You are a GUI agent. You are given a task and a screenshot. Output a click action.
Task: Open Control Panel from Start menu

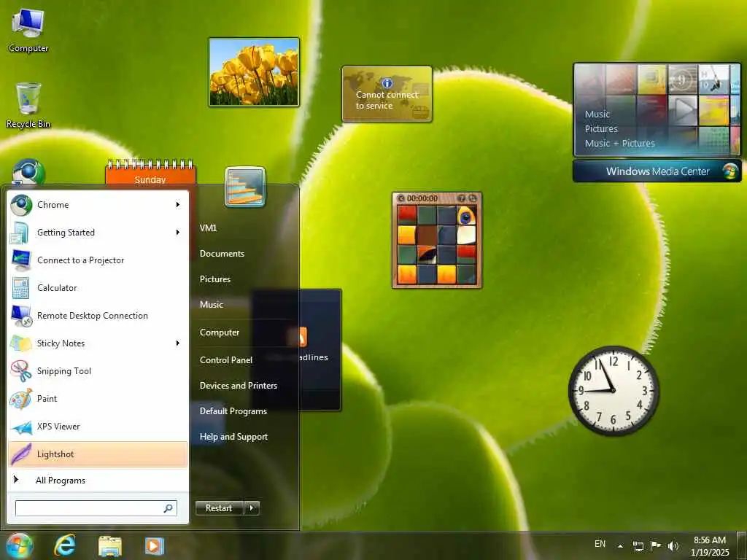point(226,360)
